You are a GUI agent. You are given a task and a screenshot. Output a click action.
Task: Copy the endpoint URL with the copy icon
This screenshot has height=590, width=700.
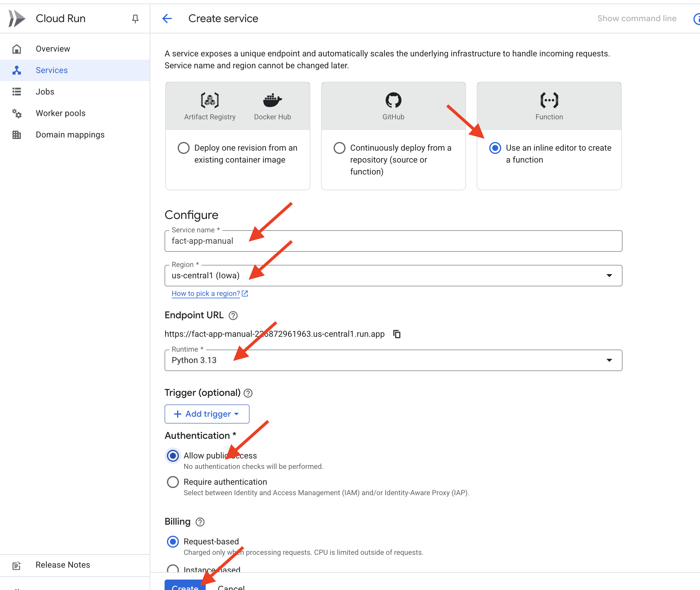coord(397,334)
